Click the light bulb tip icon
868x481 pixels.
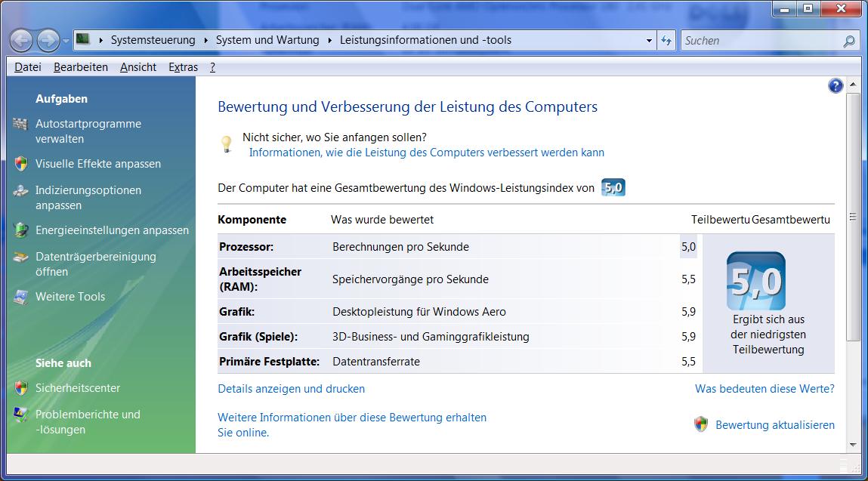[227, 144]
